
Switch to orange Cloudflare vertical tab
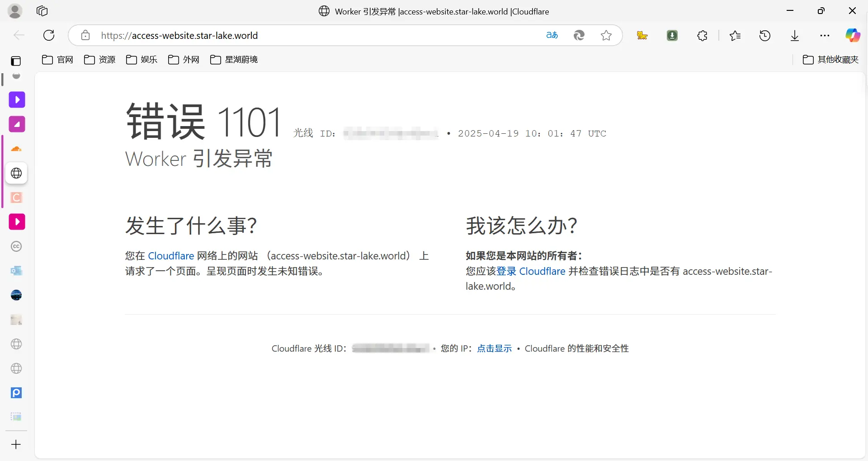pyautogui.click(x=16, y=149)
